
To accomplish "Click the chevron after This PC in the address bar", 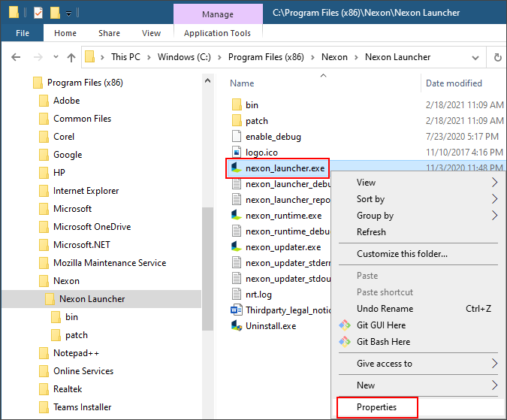I will [149, 58].
